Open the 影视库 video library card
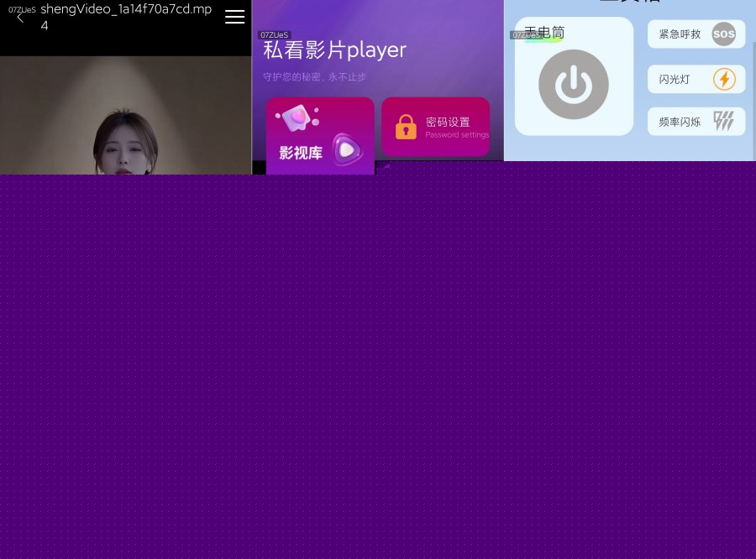This screenshot has height=559, width=756. (320, 136)
